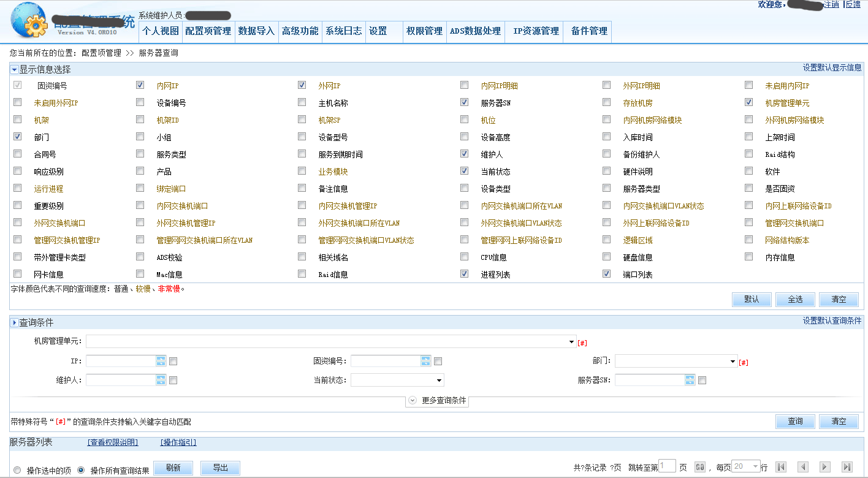868x478 pixels.
Task: Click the IP query input field
Action: pos(121,361)
